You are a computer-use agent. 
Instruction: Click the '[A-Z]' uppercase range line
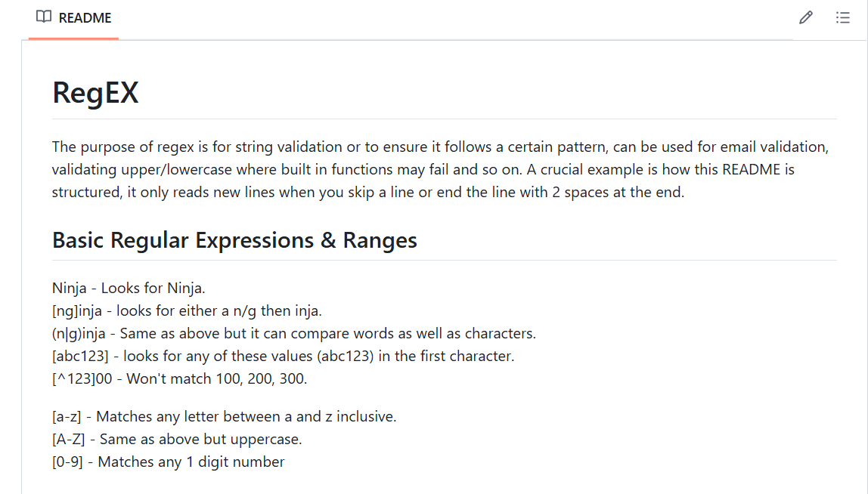point(177,439)
